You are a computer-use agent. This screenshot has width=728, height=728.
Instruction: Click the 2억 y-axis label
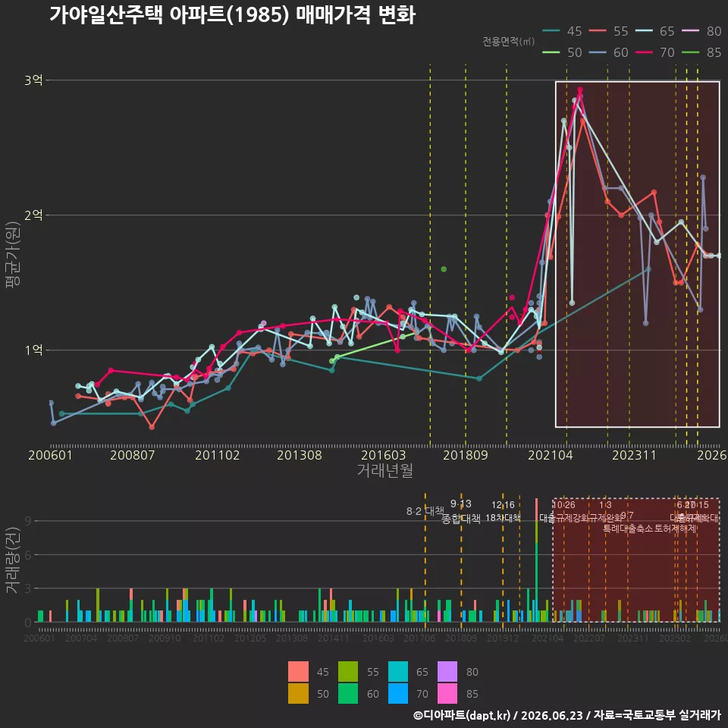click(33, 215)
